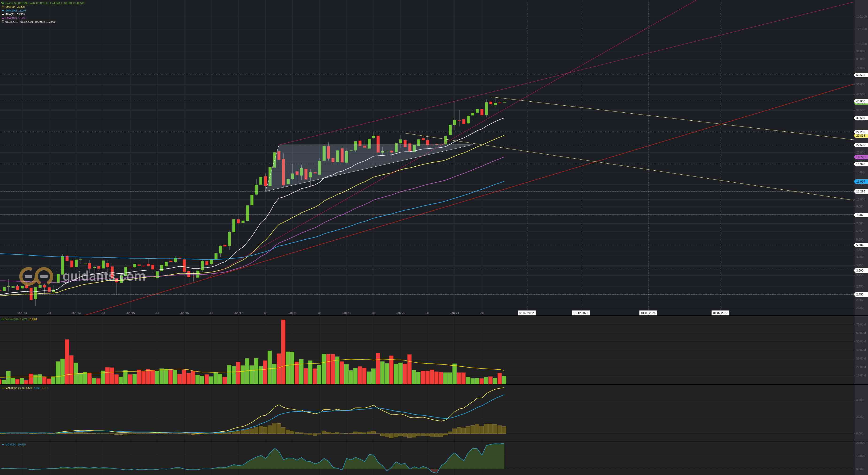Select the bar chart icon beside Volume(28)
The width and height of the screenshot is (868, 475).
pyautogui.click(x=3, y=319)
